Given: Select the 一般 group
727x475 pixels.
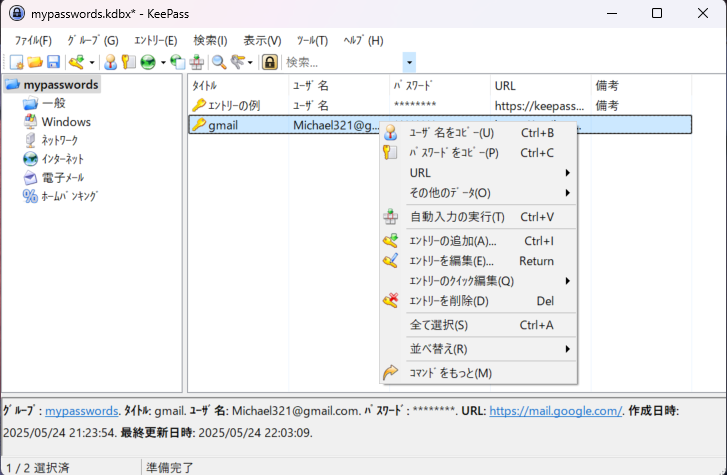Looking at the screenshot, I should pyautogui.click(x=53, y=103).
